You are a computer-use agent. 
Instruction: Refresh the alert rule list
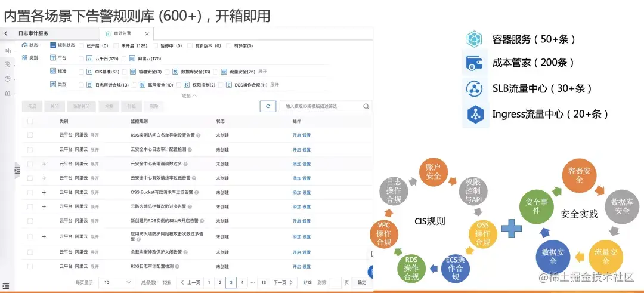coord(268,106)
